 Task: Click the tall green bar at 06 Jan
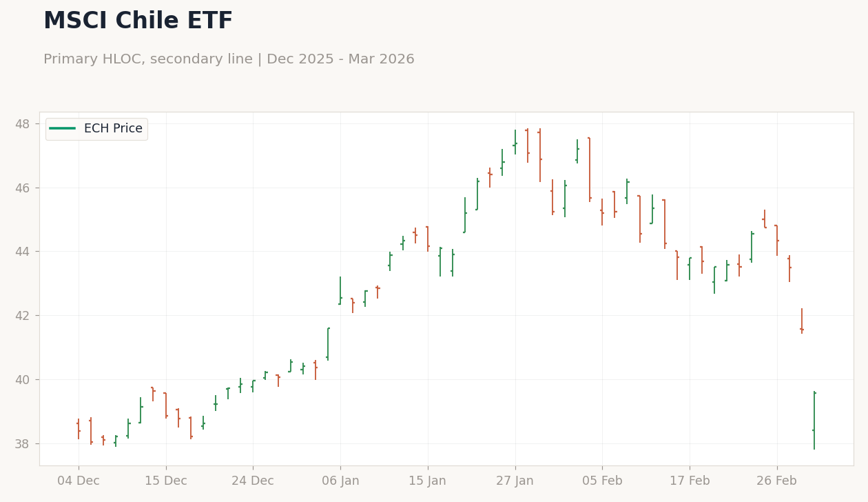tap(340, 290)
